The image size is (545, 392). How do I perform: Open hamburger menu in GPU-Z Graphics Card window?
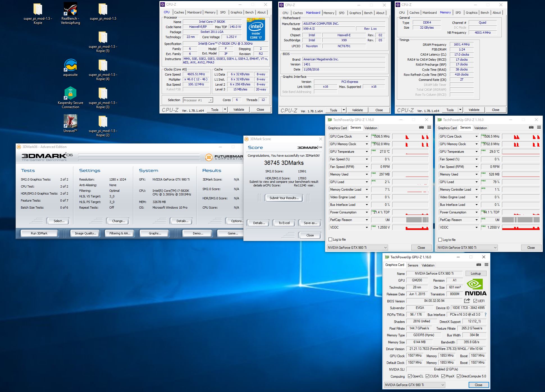[x=486, y=265]
